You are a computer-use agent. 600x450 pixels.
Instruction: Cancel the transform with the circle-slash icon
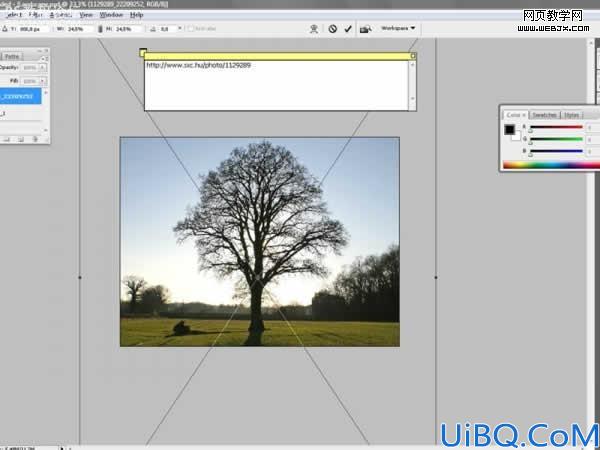point(333,29)
